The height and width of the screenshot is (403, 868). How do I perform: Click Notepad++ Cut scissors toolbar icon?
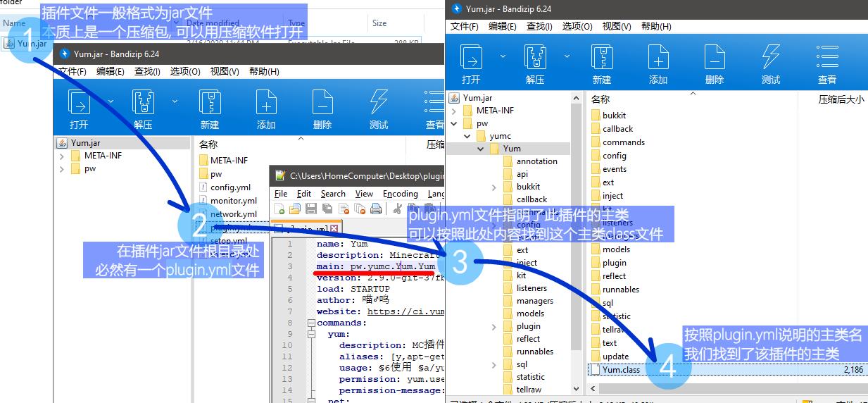[397, 209]
